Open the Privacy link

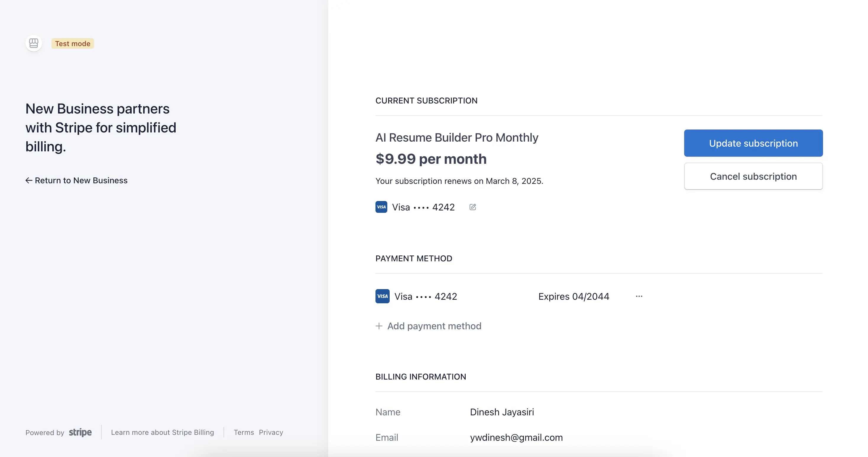(271, 432)
